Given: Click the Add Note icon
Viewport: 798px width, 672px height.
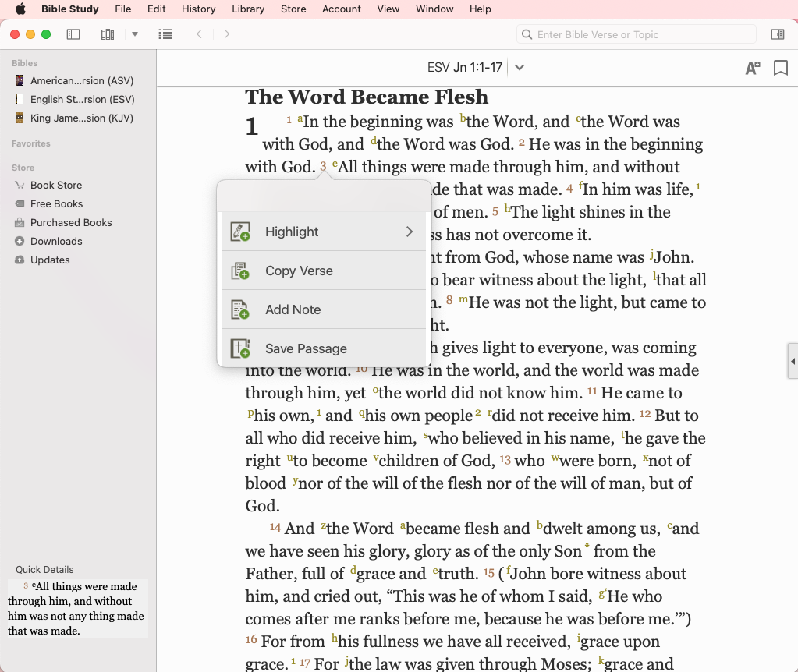Looking at the screenshot, I should [239, 309].
